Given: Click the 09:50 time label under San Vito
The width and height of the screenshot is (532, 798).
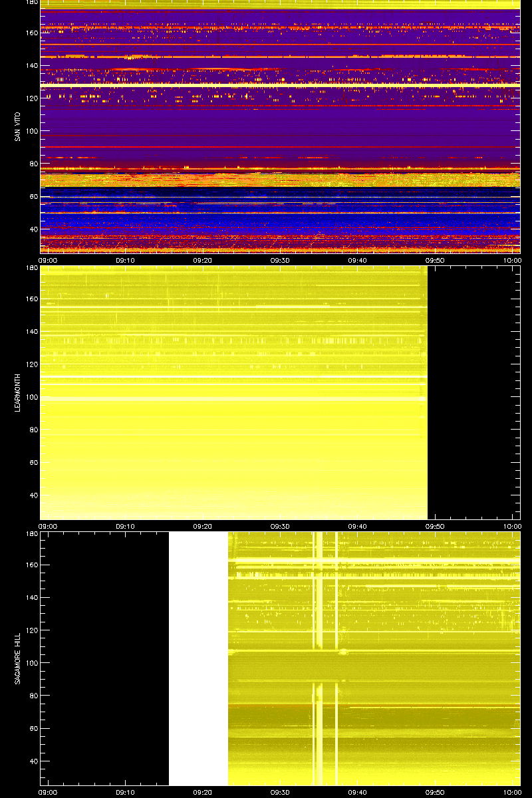Looking at the screenshot, I should tap(435, 260).
